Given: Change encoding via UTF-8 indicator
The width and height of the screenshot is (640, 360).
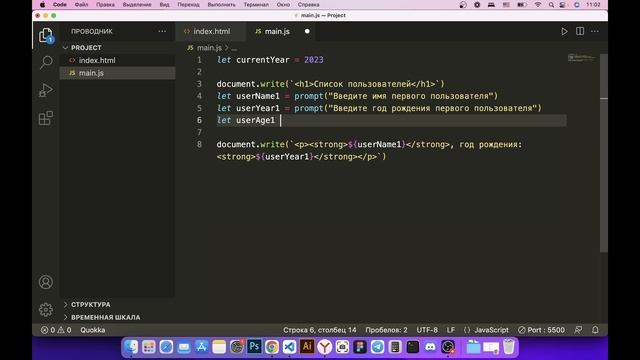Looking at the screenshot, I should coord(427,330).
